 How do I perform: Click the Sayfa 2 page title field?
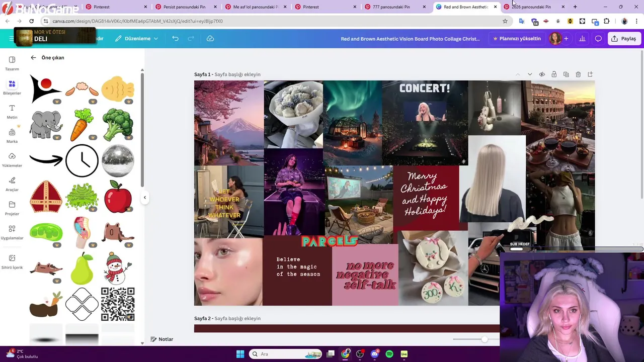click(237, 318)
